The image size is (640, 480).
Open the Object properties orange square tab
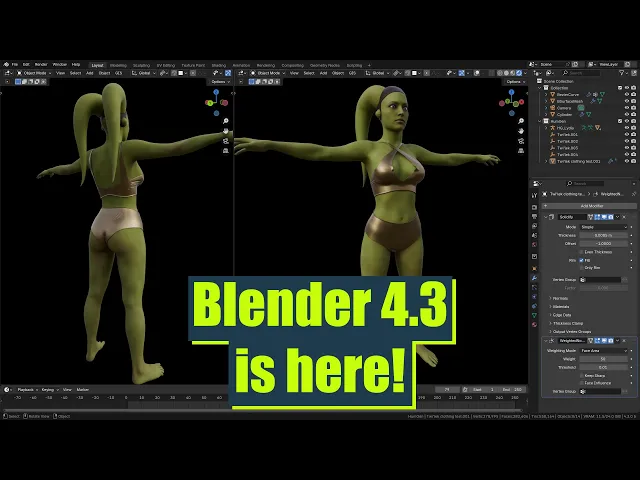click(534, 268)
